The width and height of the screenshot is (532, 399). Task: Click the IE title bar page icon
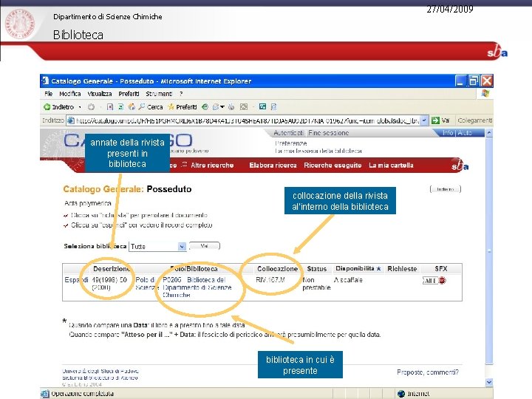tap(45, 81)
